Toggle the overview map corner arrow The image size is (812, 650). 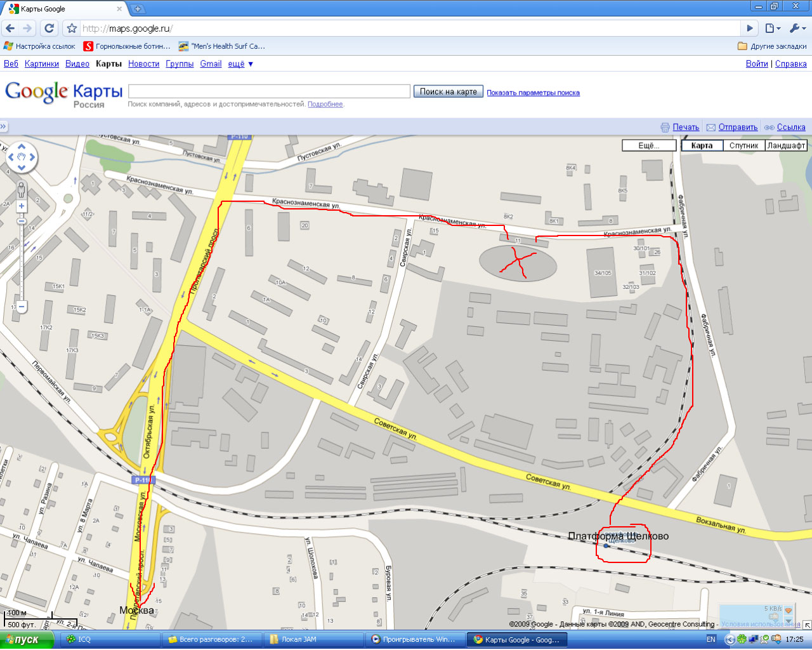pos(807,625)
